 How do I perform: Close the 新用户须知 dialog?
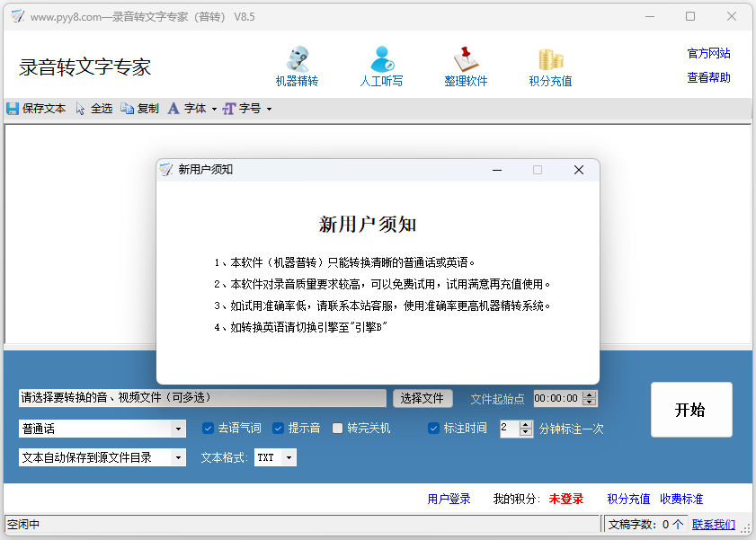(x=579, y=170)
